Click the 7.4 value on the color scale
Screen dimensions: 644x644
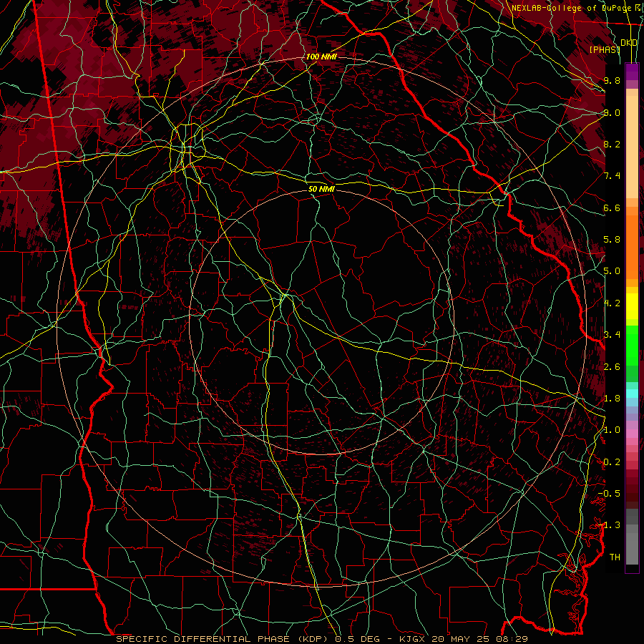pyautogui.click(x=612, y=176)
